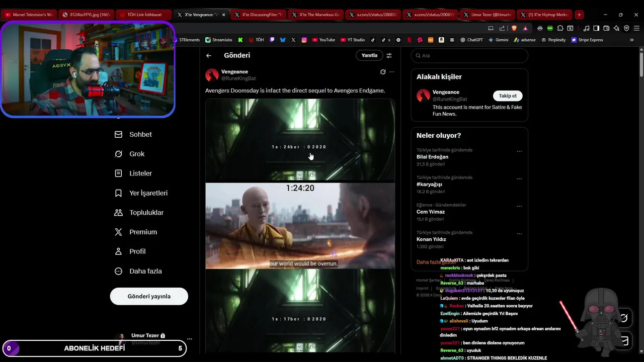Follow Vengeance with Takip et

pyautogui.click(x=508, y=96)
